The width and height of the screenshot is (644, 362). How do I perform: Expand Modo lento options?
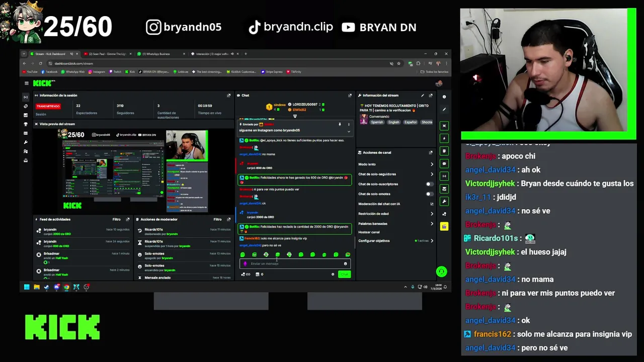click(x=432, y=164)
